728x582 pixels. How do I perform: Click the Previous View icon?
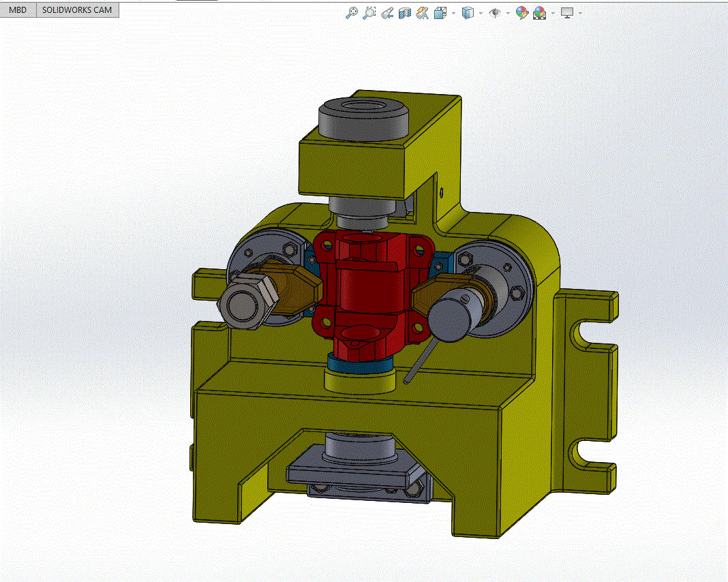point(387,13)
